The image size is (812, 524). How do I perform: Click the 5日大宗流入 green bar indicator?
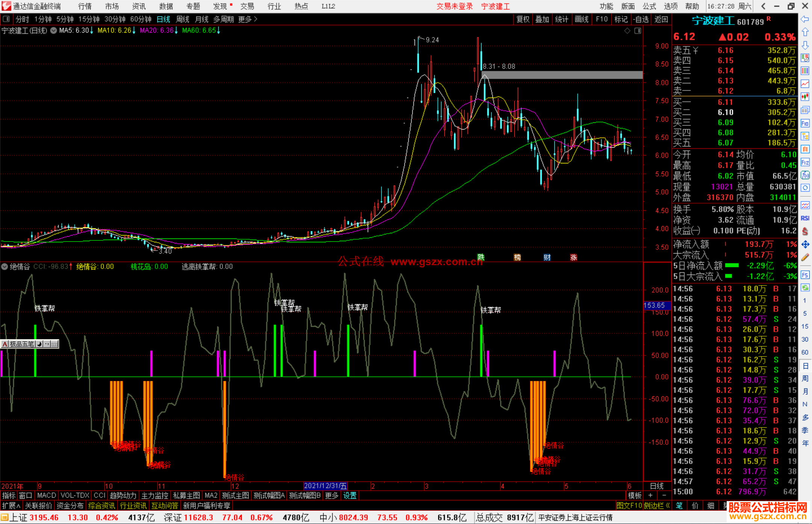[x=728, y=276]
